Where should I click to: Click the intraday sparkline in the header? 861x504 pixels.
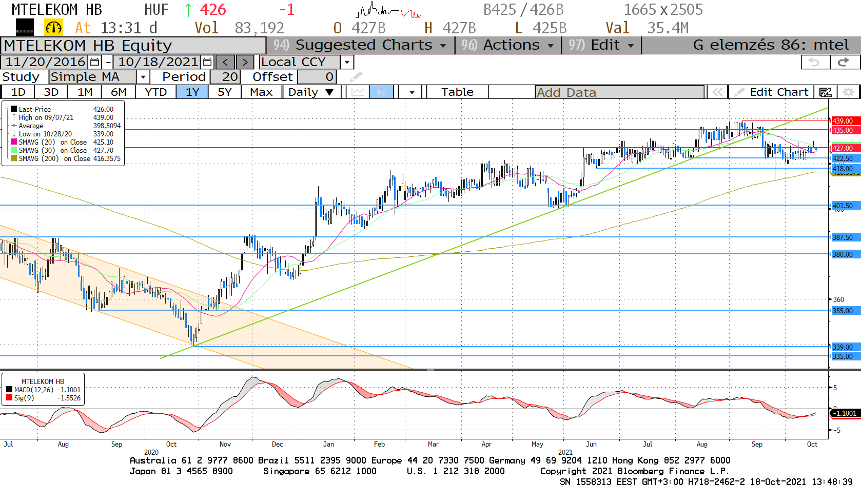[x=388, y=10]
